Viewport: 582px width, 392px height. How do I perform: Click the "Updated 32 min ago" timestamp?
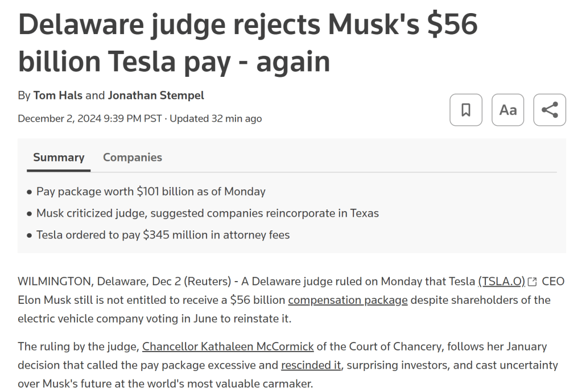click(x=216, y=118)
